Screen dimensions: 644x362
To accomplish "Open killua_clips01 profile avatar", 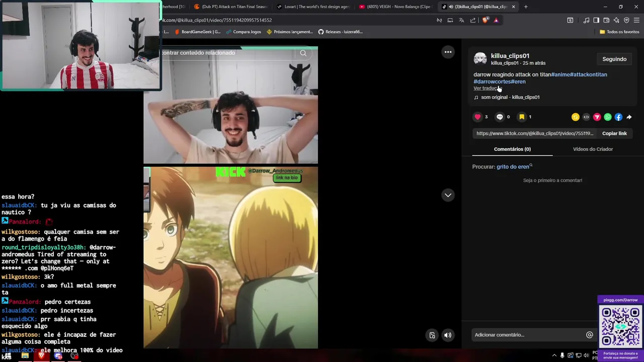I will tap(480, 59).
